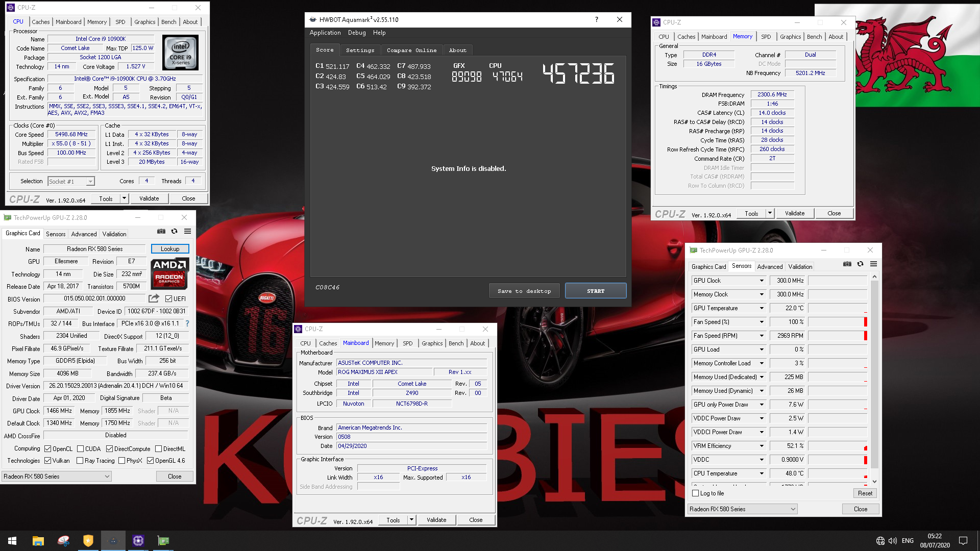Expand the GPU Temperature sensor dropdown

[762, 308]
